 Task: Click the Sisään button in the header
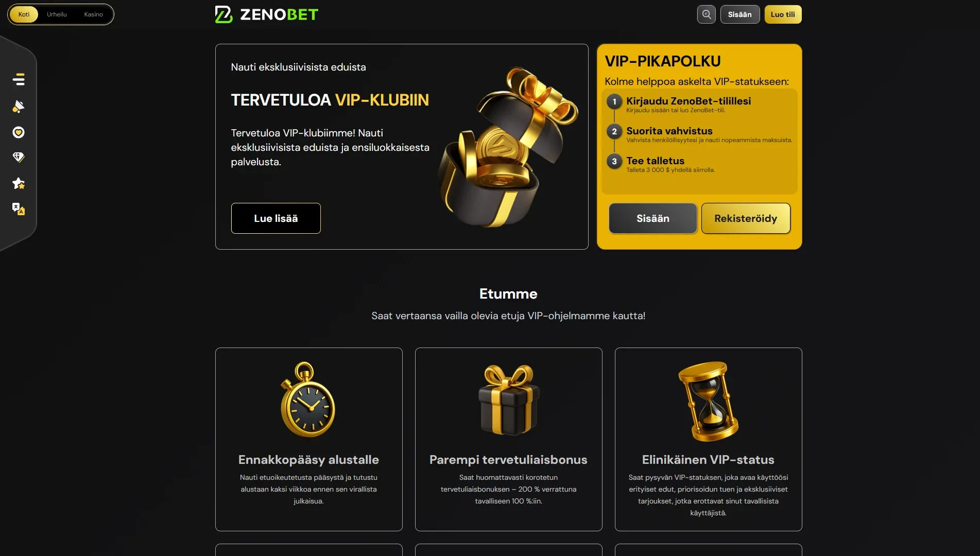tap(740, 14)
